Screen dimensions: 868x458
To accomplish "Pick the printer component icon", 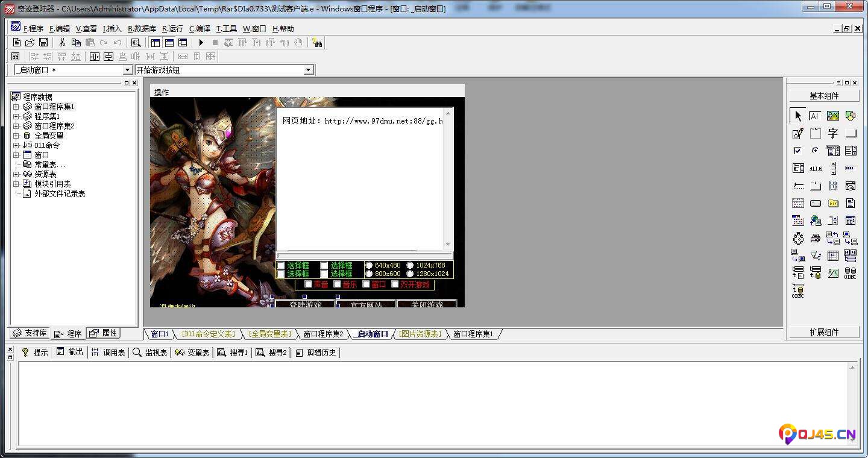I will (815, 238).
